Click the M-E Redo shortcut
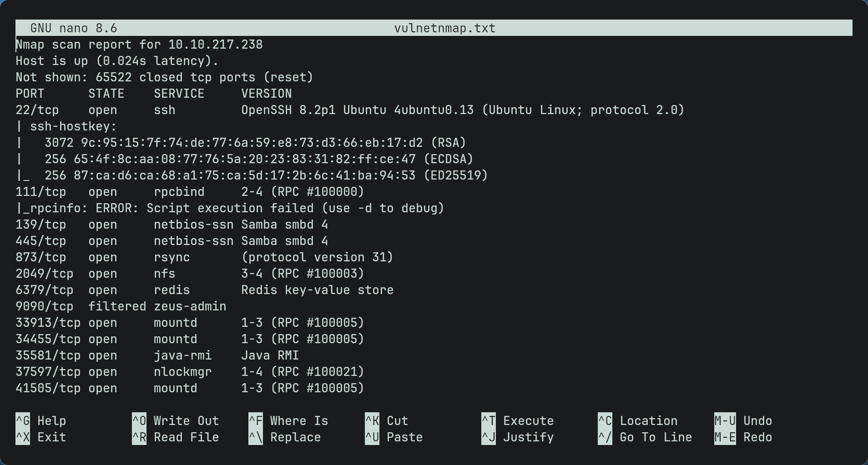 743,437
